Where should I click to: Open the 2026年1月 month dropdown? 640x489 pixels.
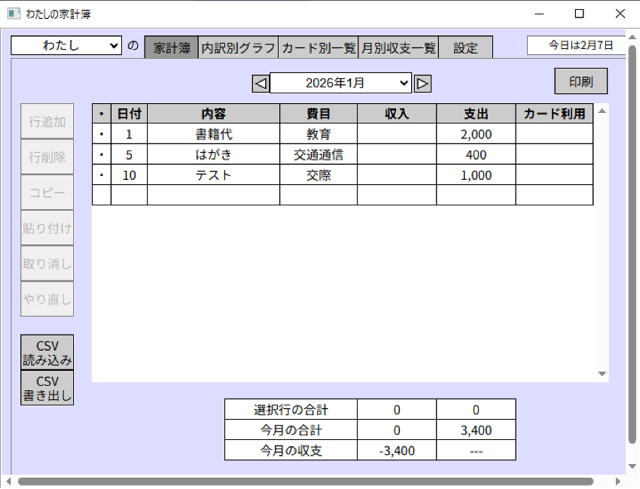341,83
